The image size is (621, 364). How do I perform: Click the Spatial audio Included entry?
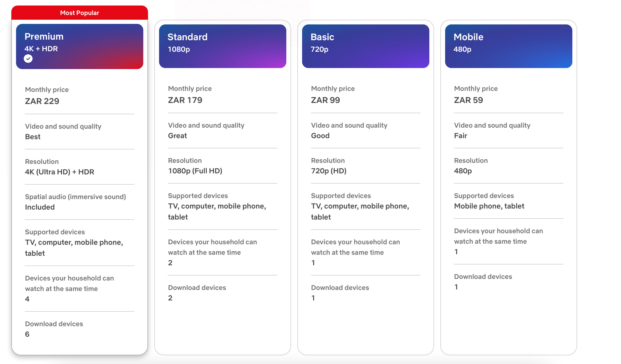click(40, 207)
